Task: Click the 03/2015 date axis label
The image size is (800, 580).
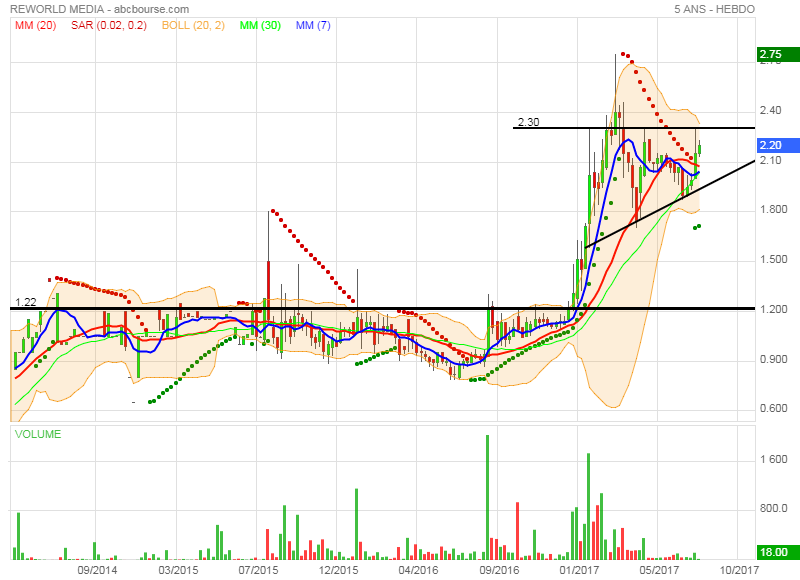Action: click(x=178, y=570)
